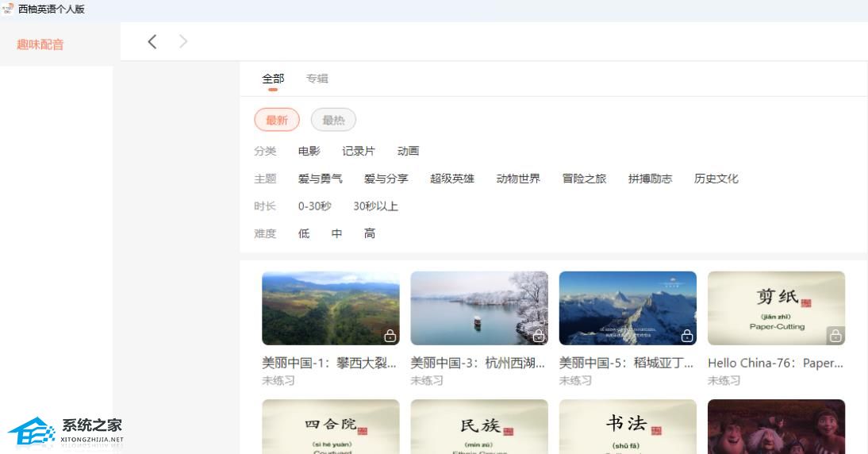Click the 分类 filter row label

(265, 151)
